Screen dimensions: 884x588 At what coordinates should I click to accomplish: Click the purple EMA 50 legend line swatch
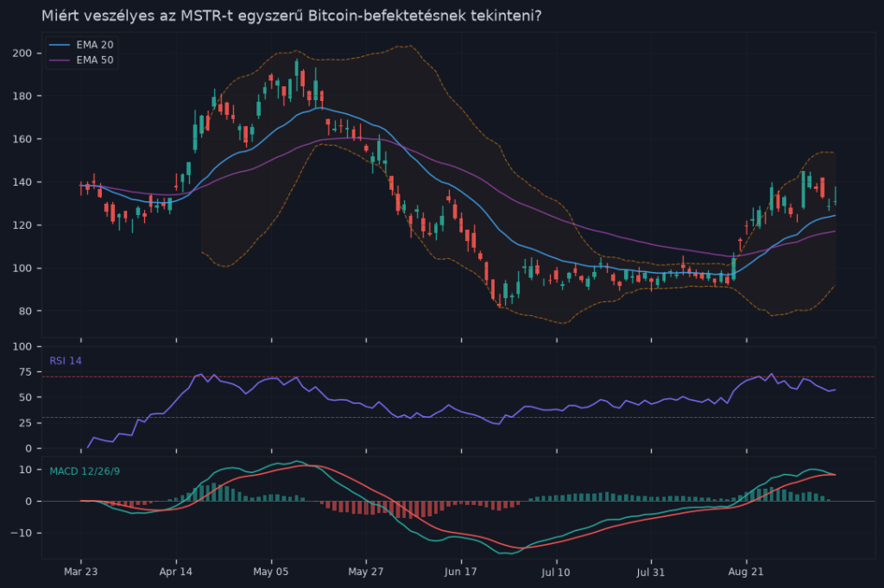tap(60, 60)
